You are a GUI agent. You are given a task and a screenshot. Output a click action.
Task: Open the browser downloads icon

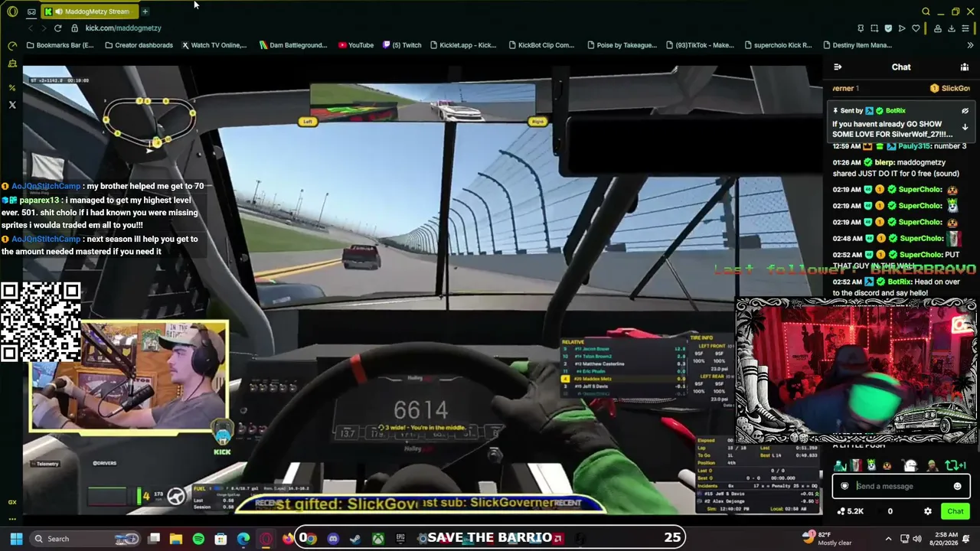click(951, 28)
